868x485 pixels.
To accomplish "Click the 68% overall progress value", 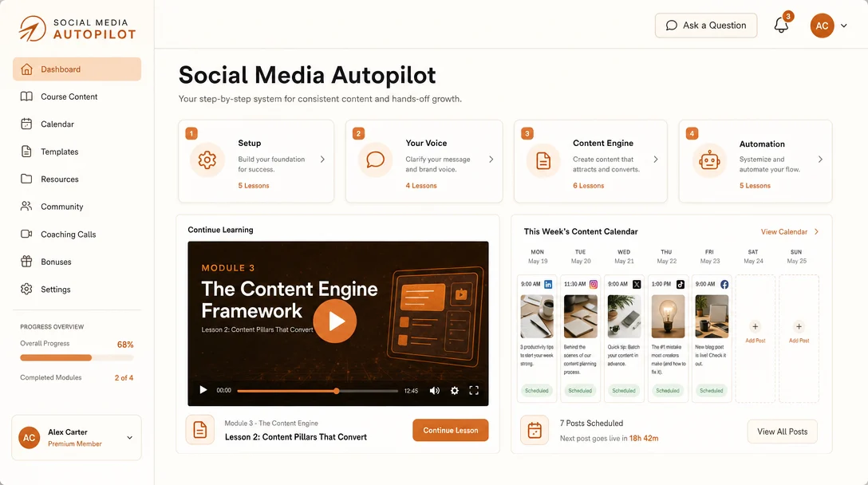I will pyautogui.click(x=125, y=345).
